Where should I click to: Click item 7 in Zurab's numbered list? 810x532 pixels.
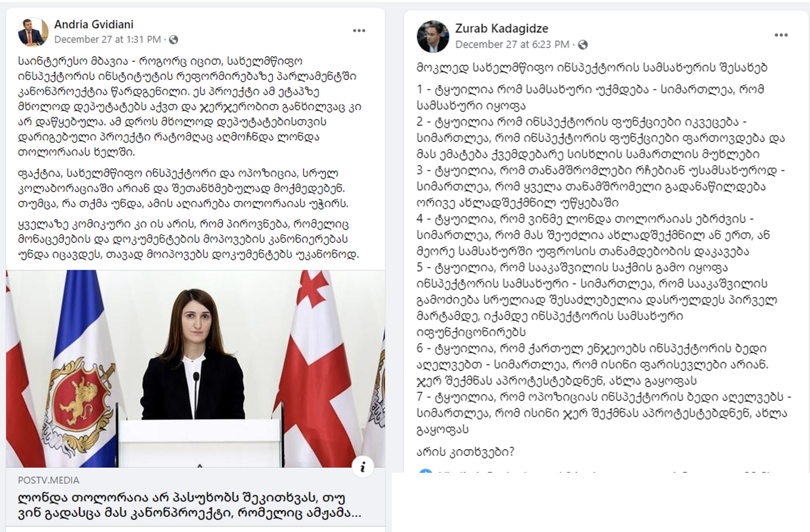pos(604,413)
